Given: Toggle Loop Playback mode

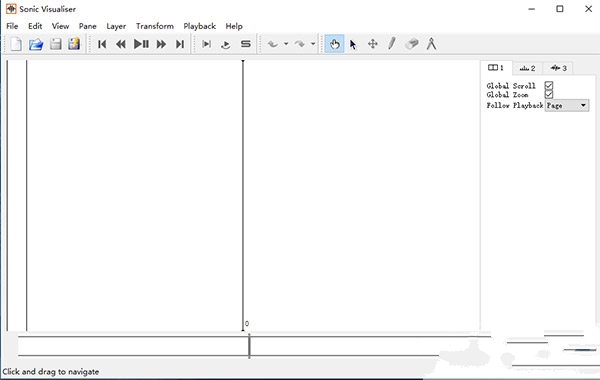Looking at the screenshot, I should 226,44.
